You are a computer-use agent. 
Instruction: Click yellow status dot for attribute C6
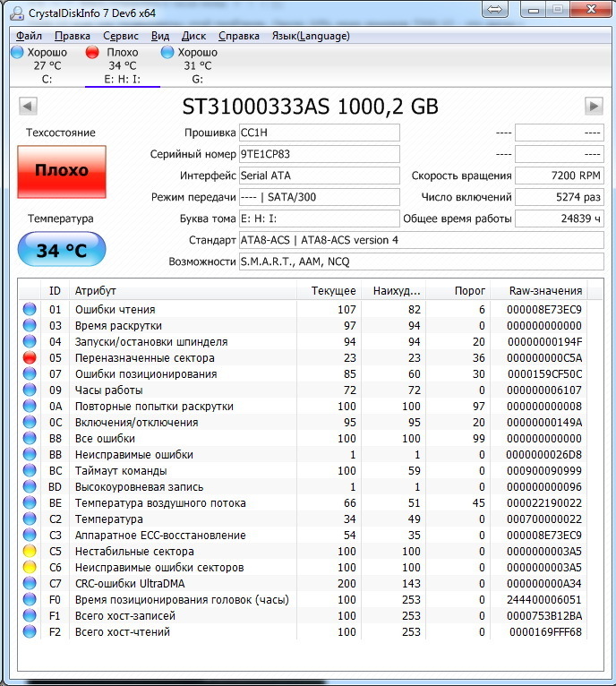pyautogui.click(x=30, y=567)
